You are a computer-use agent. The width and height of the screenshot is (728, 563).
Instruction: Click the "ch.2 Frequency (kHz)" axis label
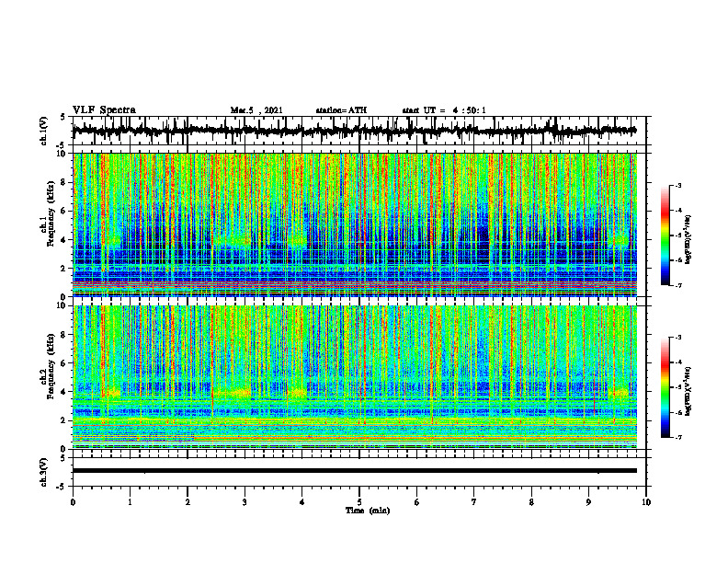48,366
